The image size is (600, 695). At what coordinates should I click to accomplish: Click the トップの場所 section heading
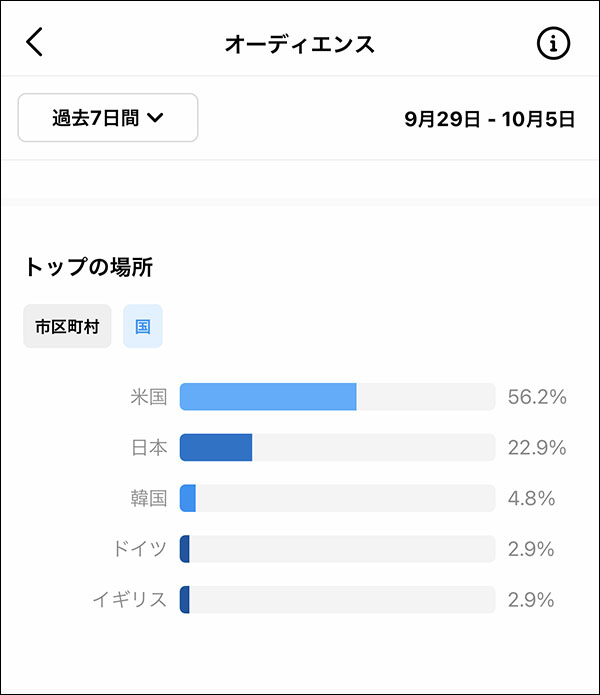tap(89, 267)
